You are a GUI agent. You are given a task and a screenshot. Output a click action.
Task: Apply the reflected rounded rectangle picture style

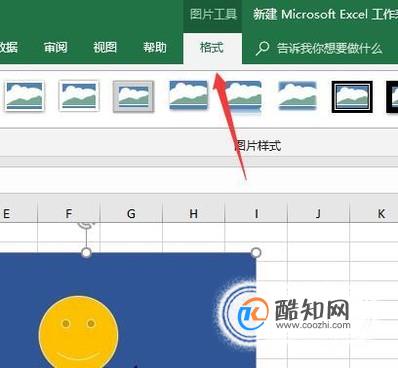(x=243, y=97)
